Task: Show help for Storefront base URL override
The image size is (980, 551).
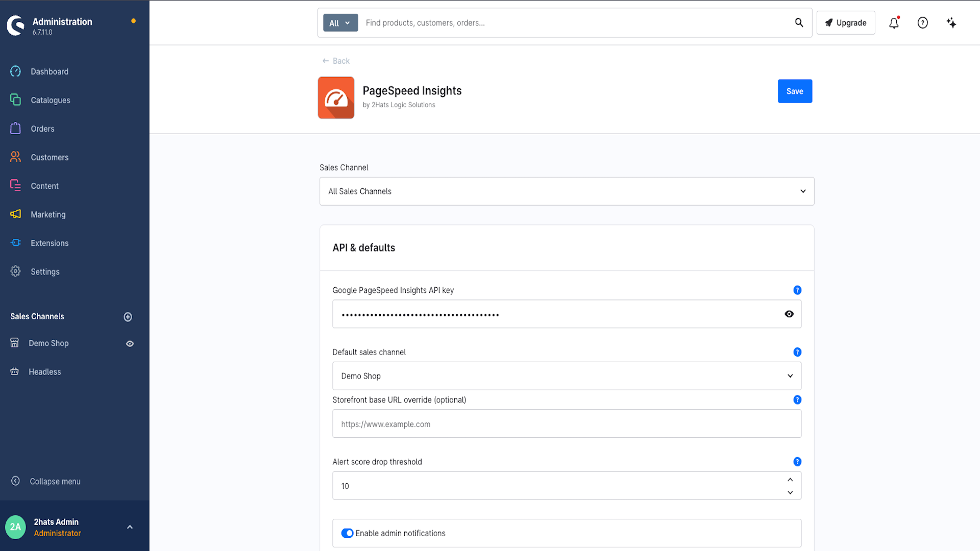Action: pos(797,400)
